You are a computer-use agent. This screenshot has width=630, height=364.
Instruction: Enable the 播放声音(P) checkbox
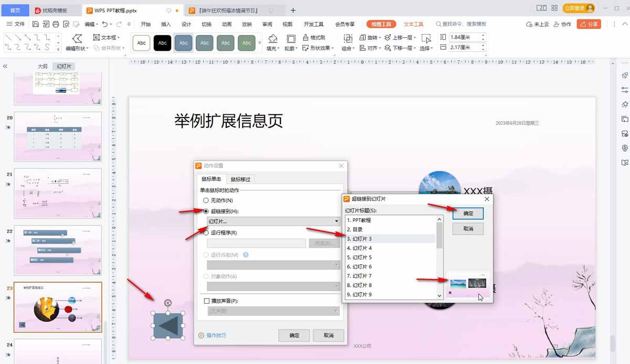(206, 301)
